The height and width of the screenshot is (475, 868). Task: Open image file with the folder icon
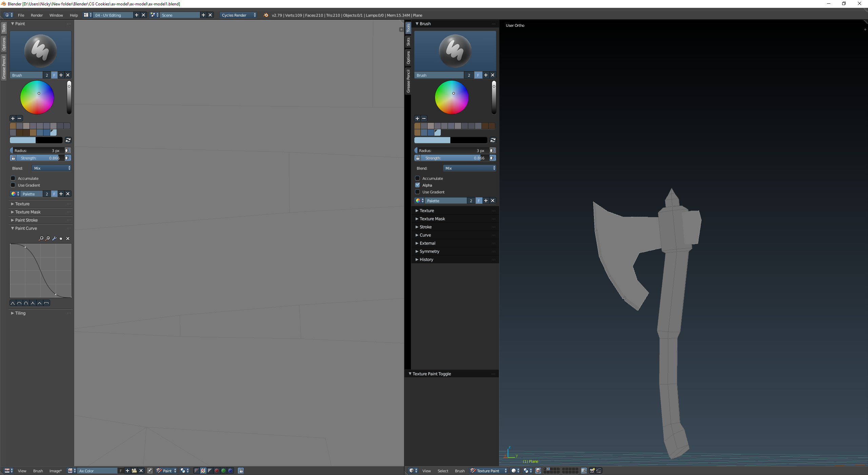(x=134, y=471)
